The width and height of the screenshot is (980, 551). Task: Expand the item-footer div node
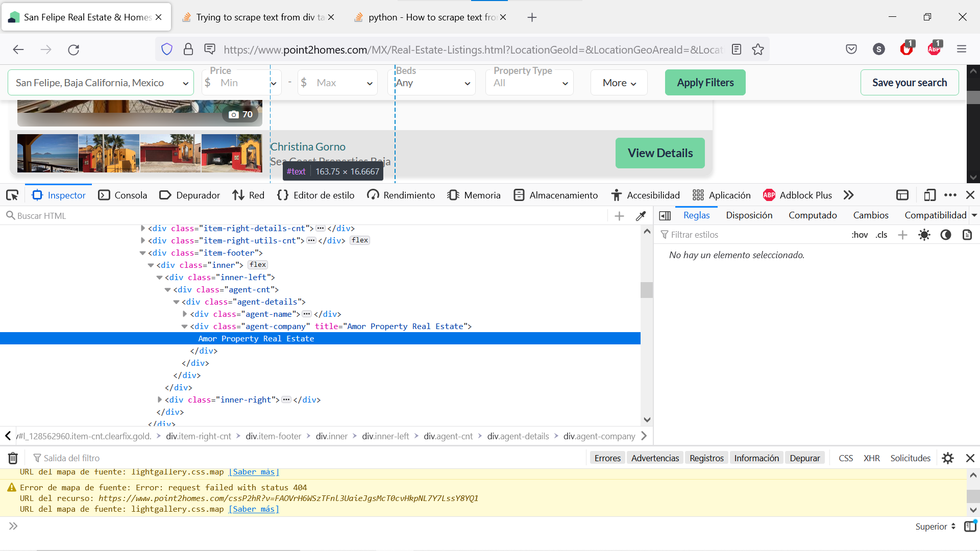142,253
